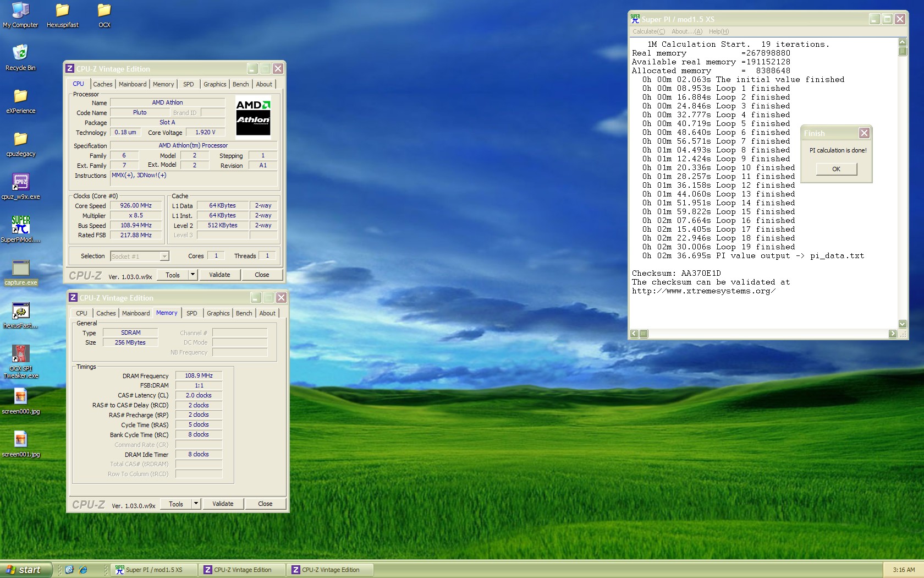924x578 pixels.
Task: Open Bench tab in top CPU-Z window
Action: pyautogui.click(x=240, y=84)
